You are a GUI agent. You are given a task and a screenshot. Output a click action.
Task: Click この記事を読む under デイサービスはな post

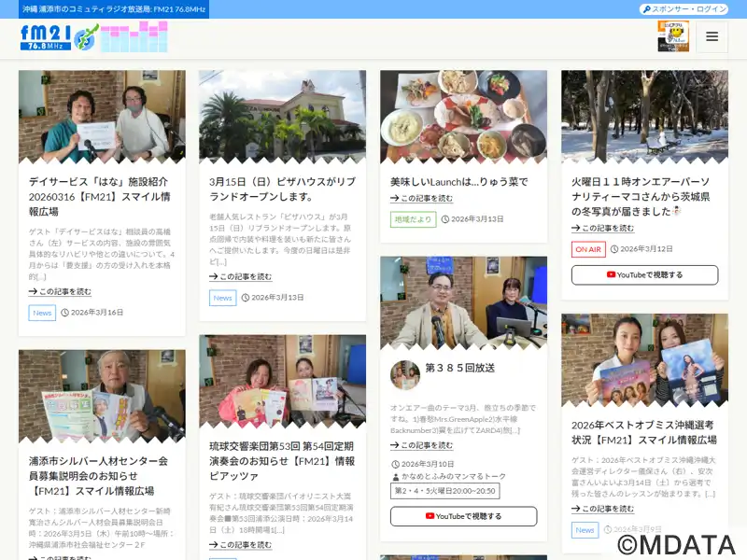click(x=60, y=291)
